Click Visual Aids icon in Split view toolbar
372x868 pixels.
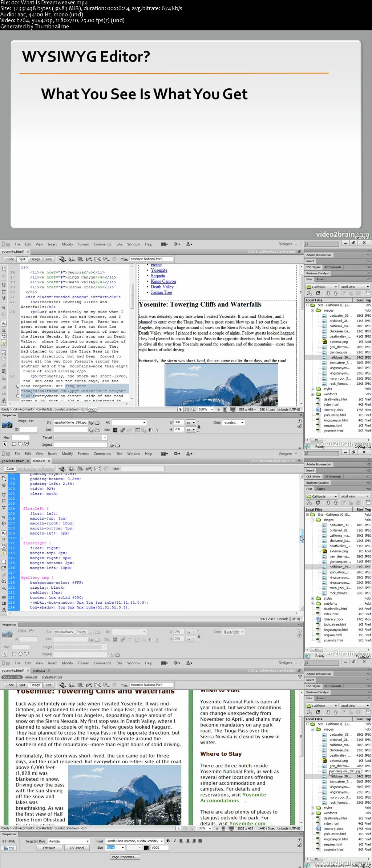(106, 259)
